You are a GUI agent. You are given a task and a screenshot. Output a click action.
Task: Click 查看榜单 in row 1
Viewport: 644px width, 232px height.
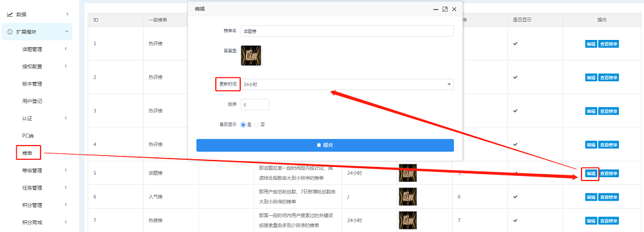[609, 44]
